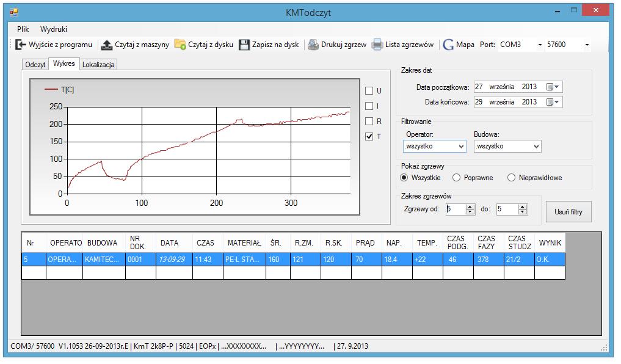Click the Mapa Google icon

click(448, 45)
